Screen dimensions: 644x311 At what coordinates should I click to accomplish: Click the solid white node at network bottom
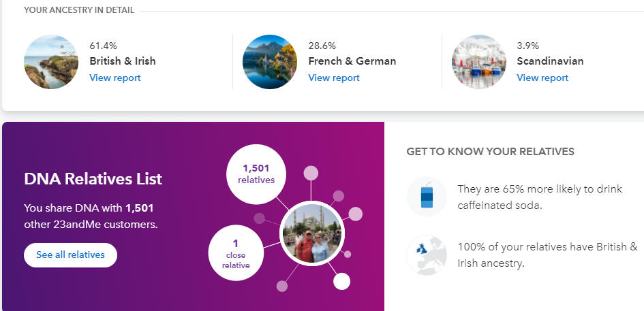tap(341, 282)
